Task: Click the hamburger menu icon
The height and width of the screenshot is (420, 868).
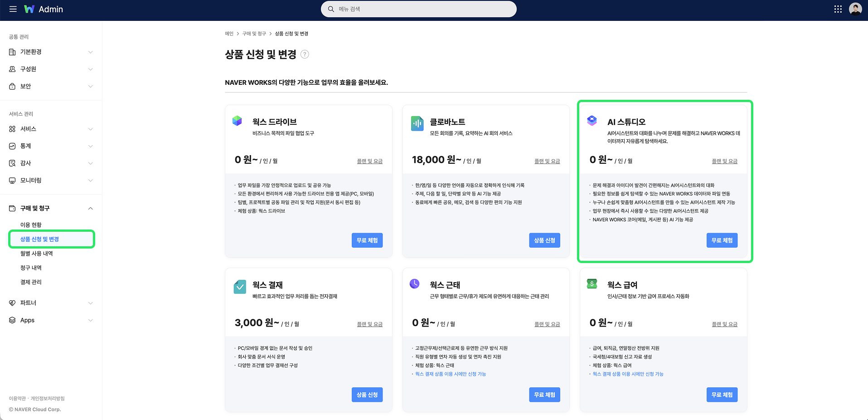Action: [x=13, y=9]
